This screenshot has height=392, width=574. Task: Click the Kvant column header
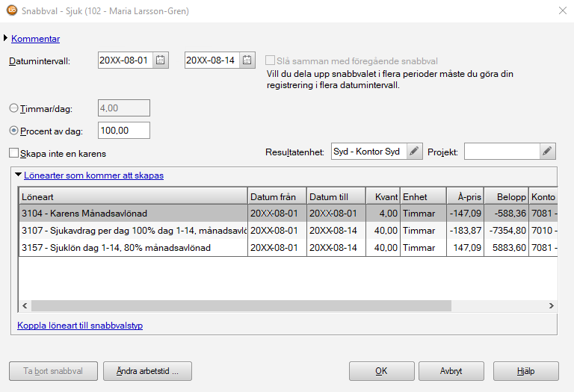tap(383, 196)
